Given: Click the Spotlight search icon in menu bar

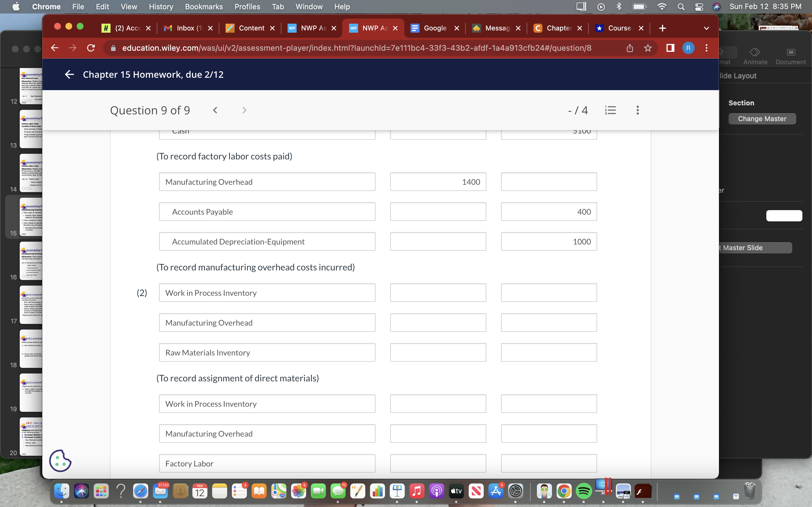Looking at the screenshot, I should click(x=681, y=6).
